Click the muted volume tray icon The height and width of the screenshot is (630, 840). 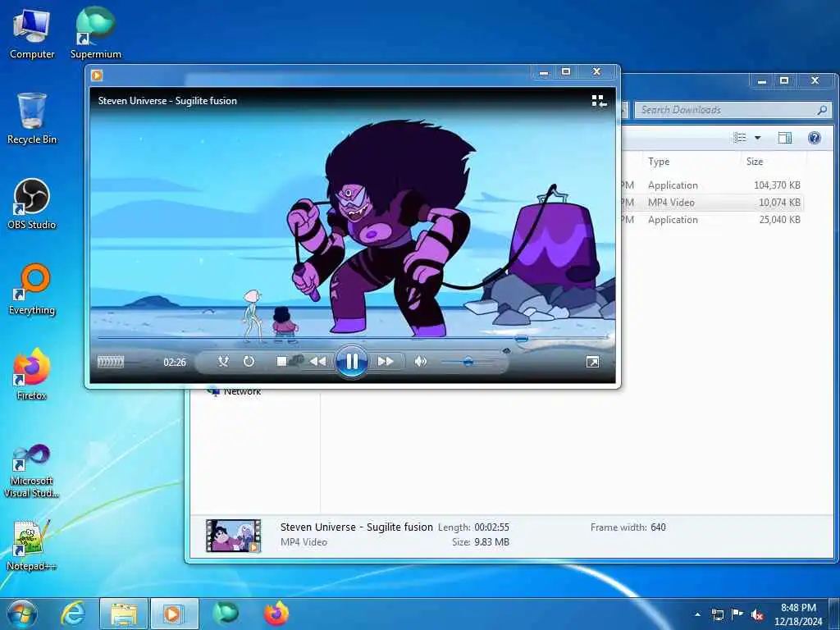[757, 614]
